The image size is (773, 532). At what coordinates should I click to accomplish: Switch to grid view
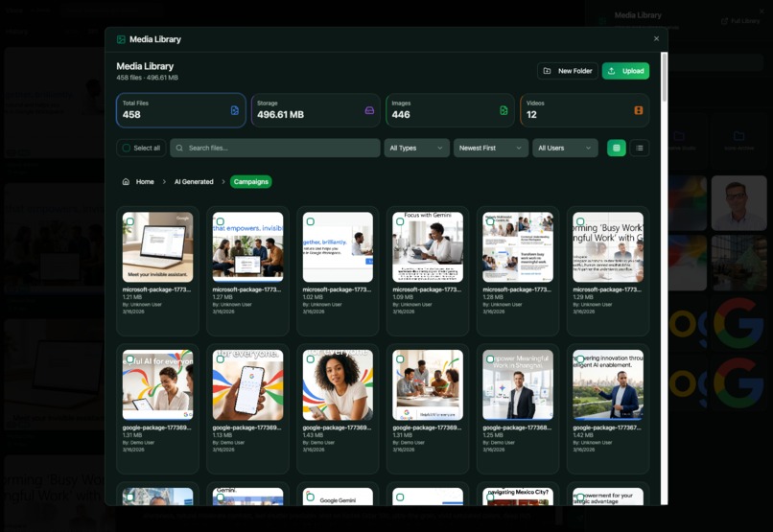click(x=617, y=148)
